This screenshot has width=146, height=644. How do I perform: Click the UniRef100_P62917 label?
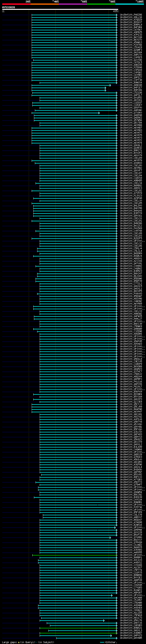point(131,387)
